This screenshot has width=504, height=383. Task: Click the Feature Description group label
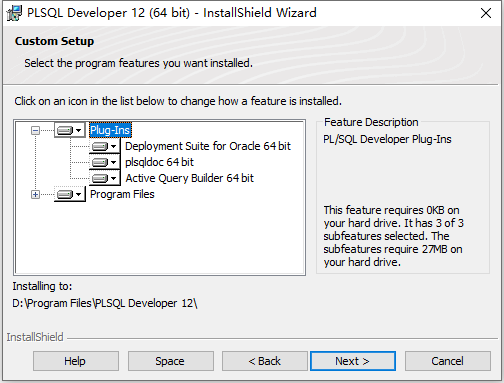(371, 122)
